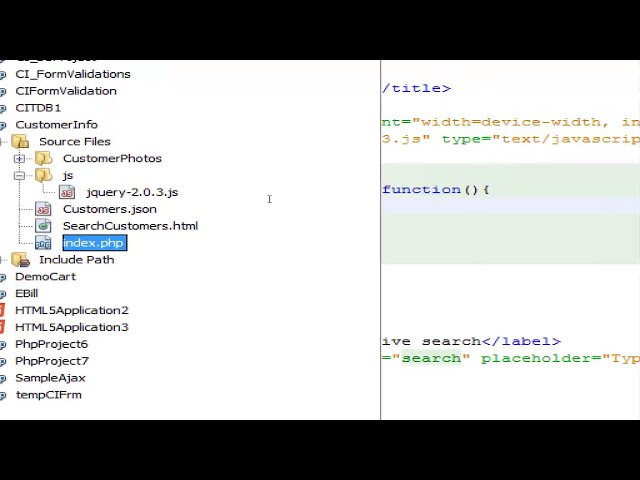
Task: Select the CI_FormValidations project
Action: click(73, 74)
